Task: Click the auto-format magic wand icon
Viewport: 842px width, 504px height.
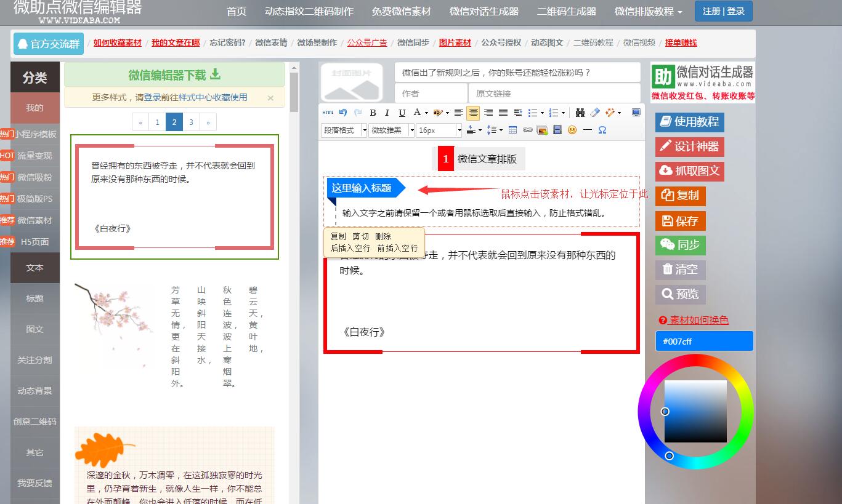Action: coord(610,113)
